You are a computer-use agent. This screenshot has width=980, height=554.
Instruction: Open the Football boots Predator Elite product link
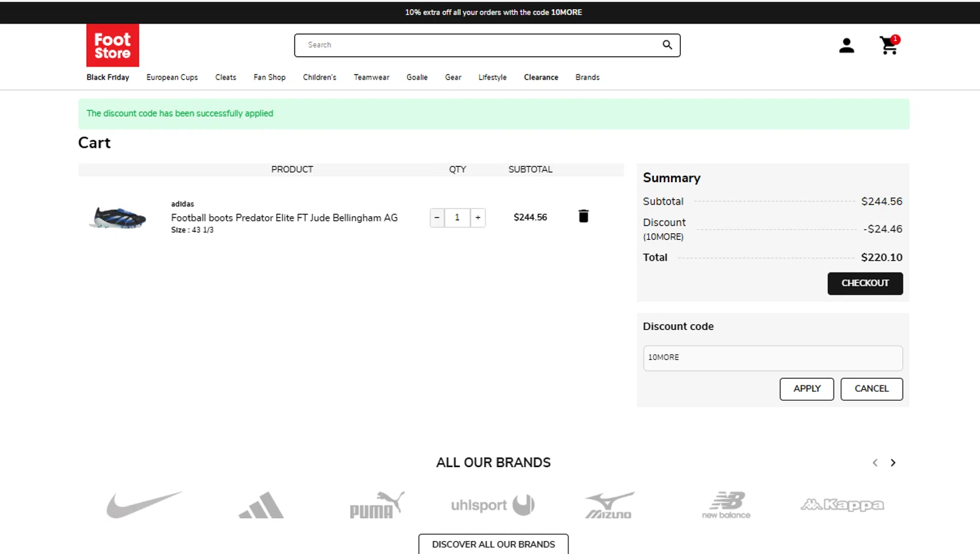pyautogui.click(x=284, y=218)
